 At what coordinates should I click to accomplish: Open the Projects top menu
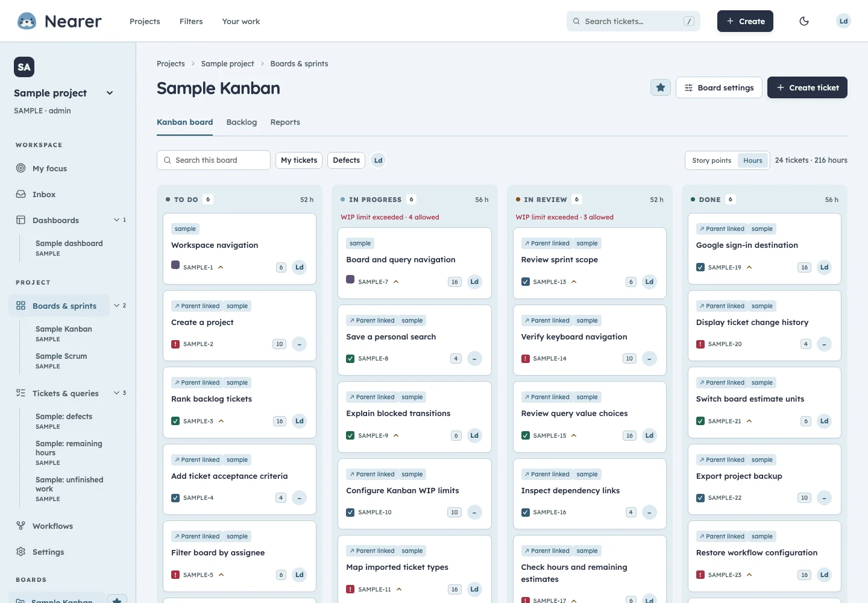coord(145,21)
